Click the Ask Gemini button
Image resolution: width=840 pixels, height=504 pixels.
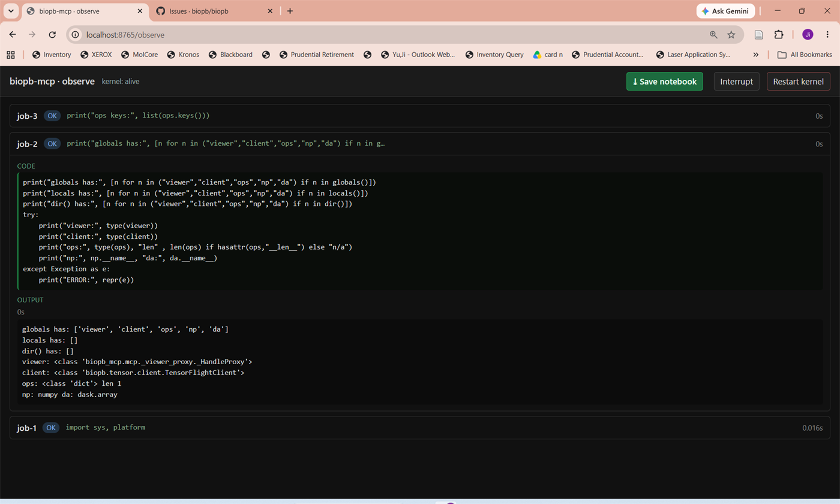725,11
